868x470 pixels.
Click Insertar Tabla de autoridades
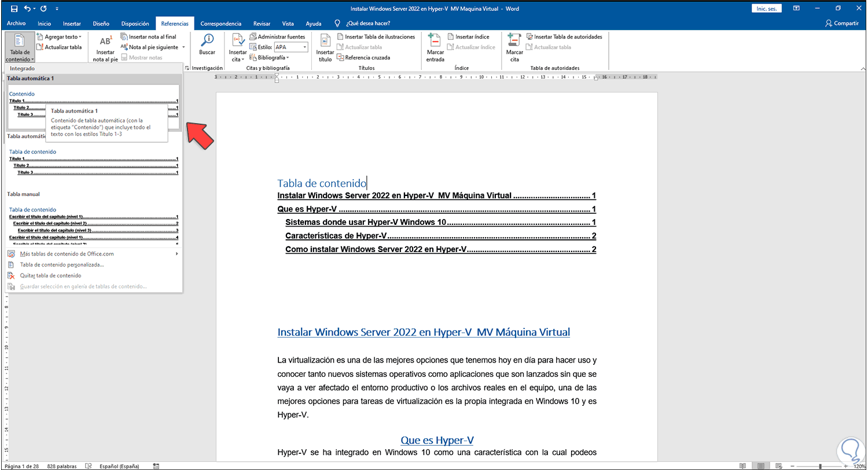tap(564, 37)
